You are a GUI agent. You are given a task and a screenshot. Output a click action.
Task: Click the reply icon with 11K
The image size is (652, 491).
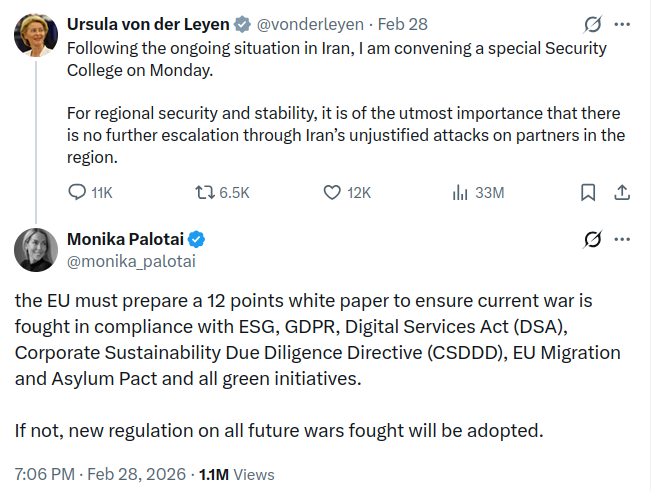click(x=77, y=192)
